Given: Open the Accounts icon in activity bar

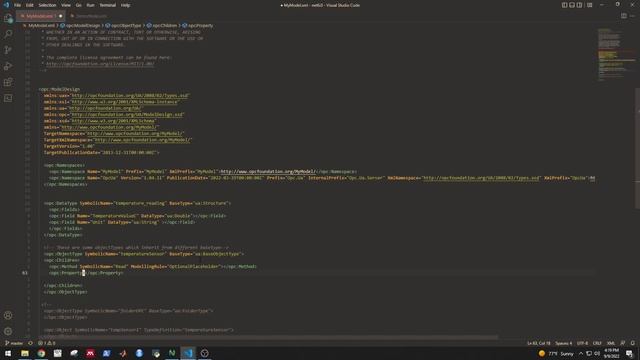Looking at the screenshot, I should click(x=8, y=315).
